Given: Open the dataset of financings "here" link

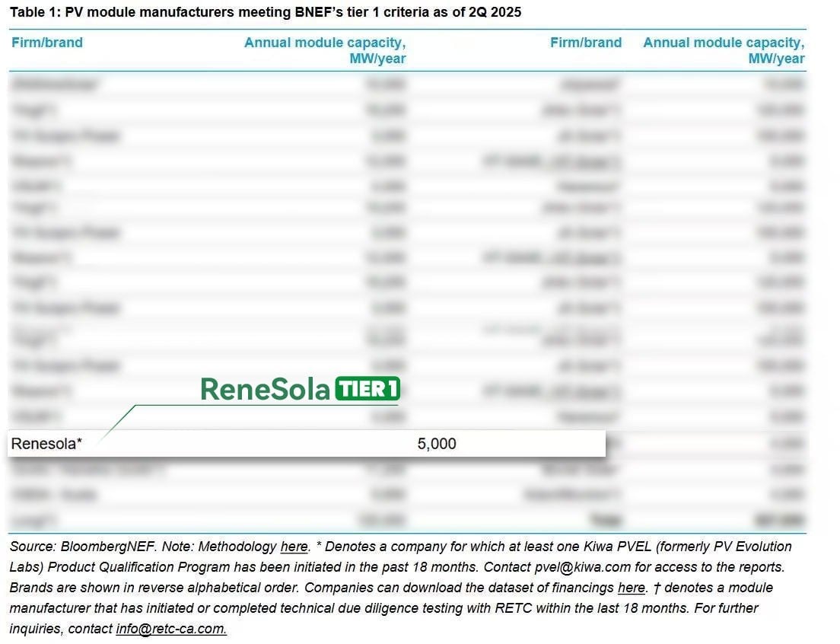Looking at the screenshot, I should pos(632,588).
